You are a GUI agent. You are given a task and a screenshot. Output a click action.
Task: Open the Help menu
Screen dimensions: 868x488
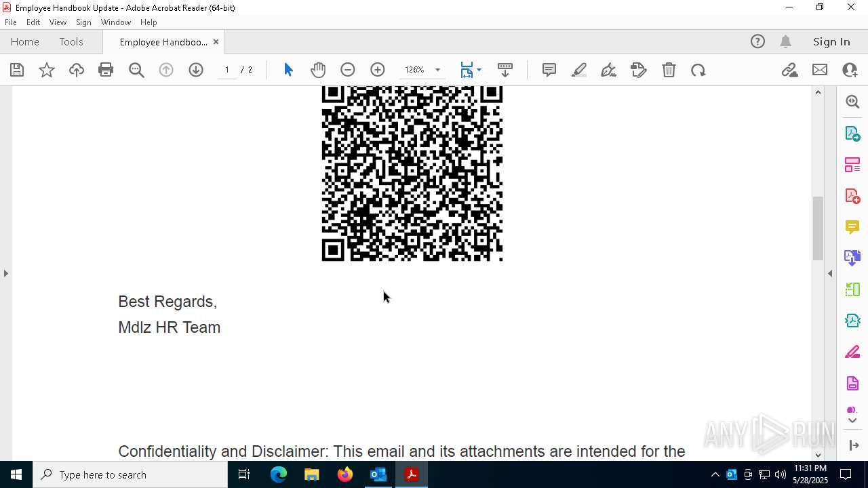[x=149, y=22]
